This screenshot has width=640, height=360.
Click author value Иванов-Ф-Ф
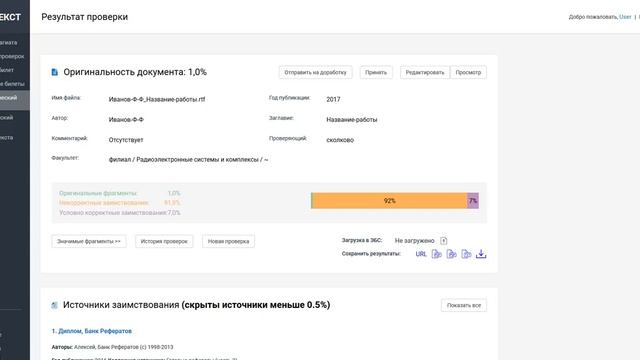click(126, 120)
